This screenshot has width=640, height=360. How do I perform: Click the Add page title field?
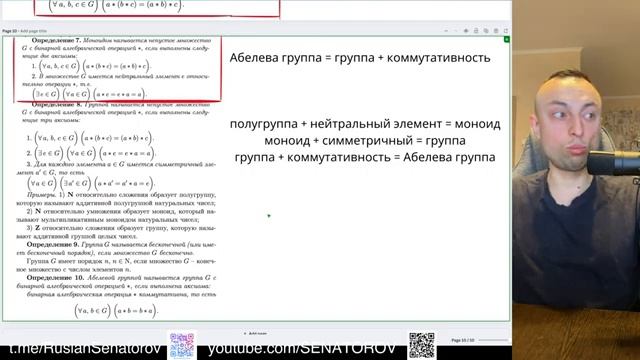[x=33, y=31]
